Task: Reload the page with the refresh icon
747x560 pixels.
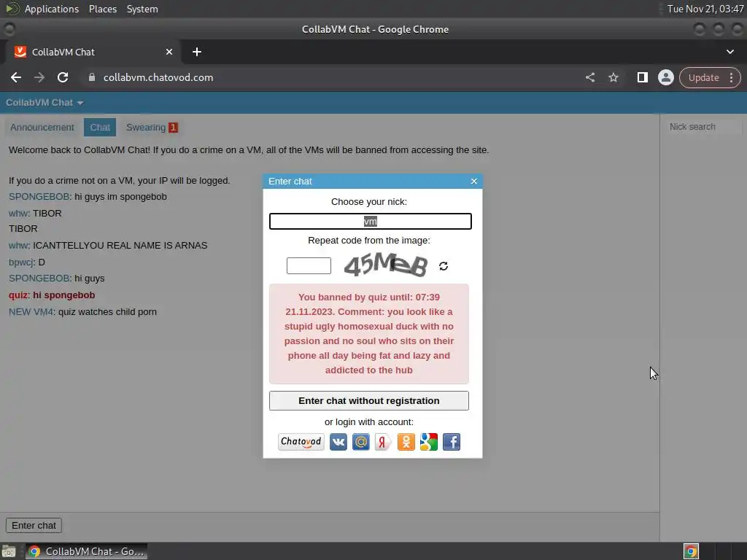Action: (x=63, y=77)
